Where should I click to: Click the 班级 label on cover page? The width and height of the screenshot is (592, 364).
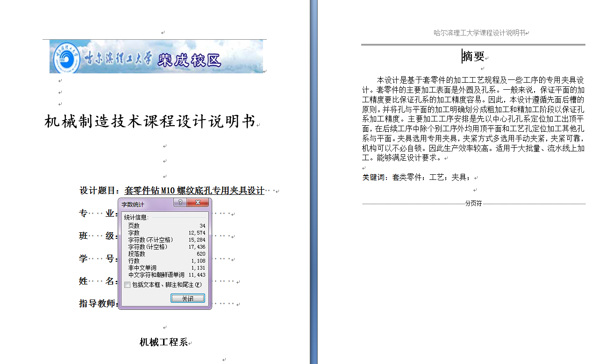(99, 236)
